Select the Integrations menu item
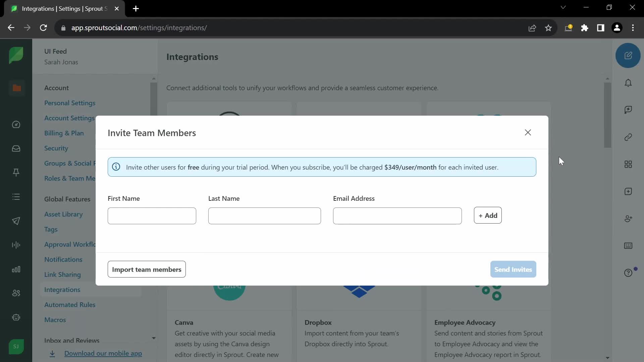 [x=62, y=290]
